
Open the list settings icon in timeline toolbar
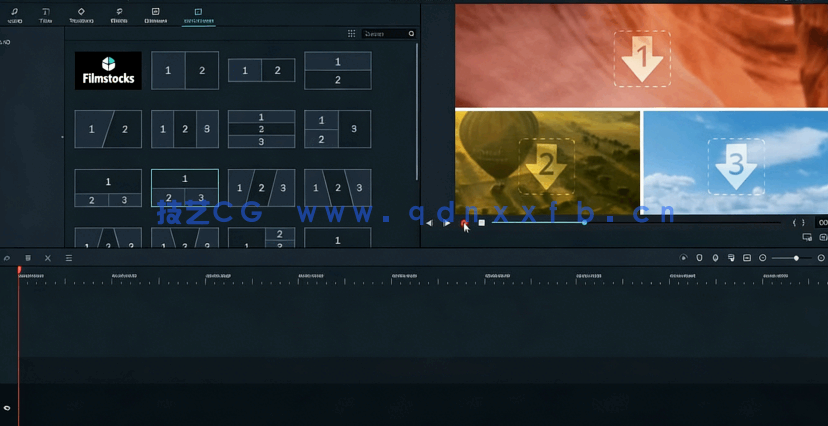pyautogui.click(x=69, y=258)
